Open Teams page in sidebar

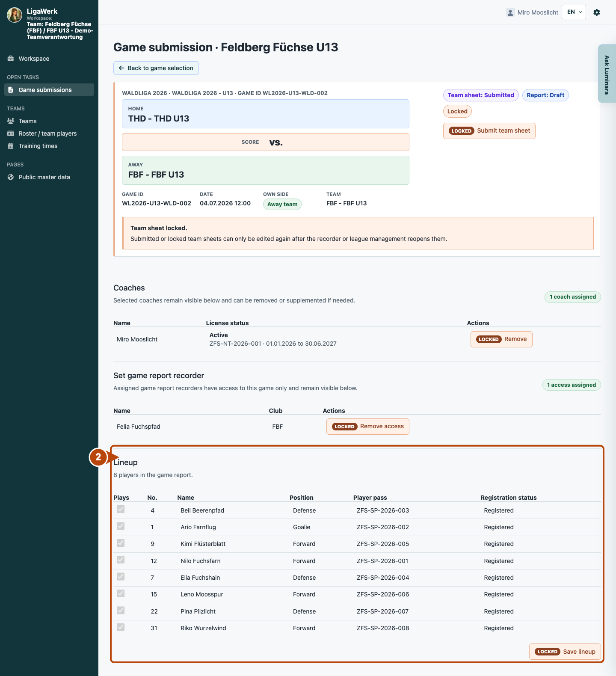49,121
